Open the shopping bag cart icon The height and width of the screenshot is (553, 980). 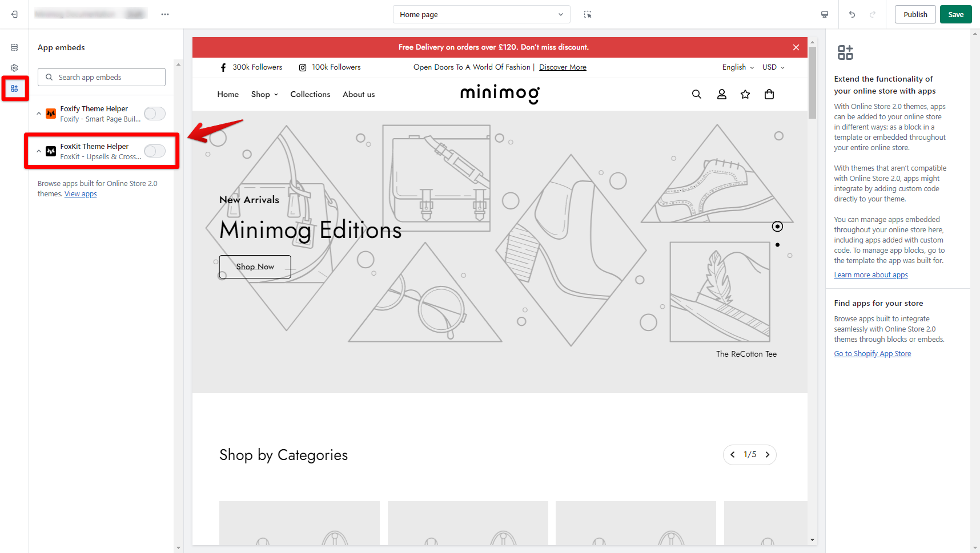(769, 94)
